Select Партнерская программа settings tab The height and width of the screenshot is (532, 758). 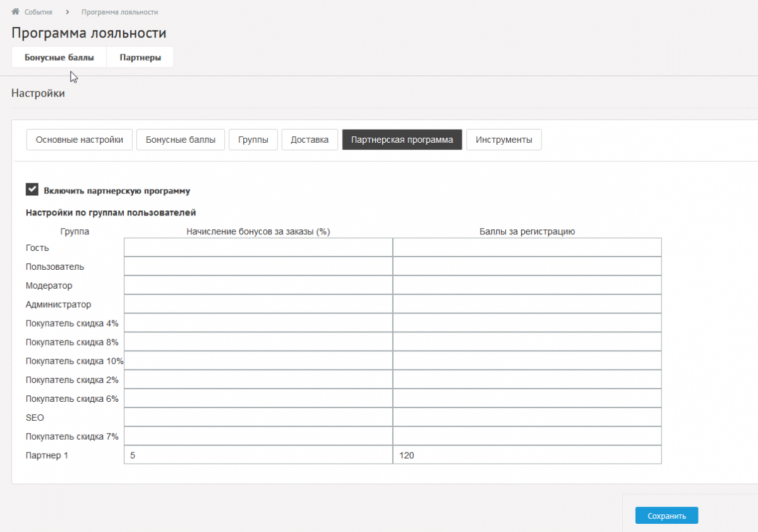tap(402, 140)
